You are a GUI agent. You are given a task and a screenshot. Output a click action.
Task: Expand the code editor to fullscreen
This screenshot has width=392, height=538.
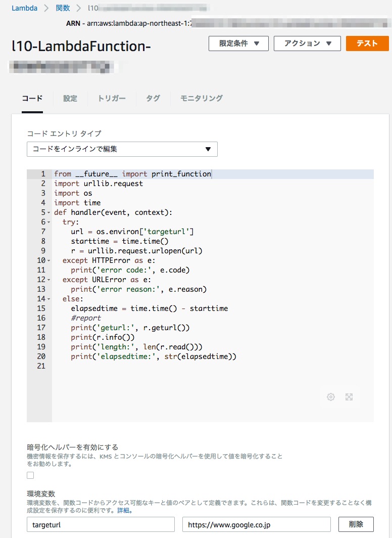coord(350,397)
